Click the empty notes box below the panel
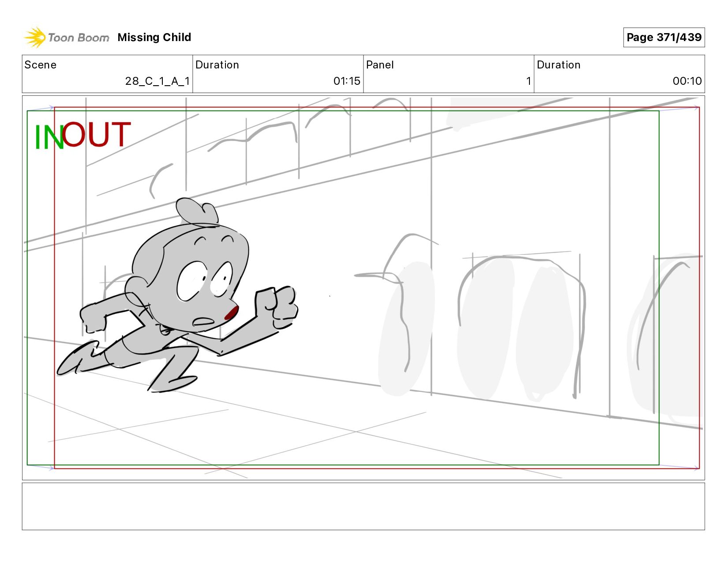 click(363, 506)
